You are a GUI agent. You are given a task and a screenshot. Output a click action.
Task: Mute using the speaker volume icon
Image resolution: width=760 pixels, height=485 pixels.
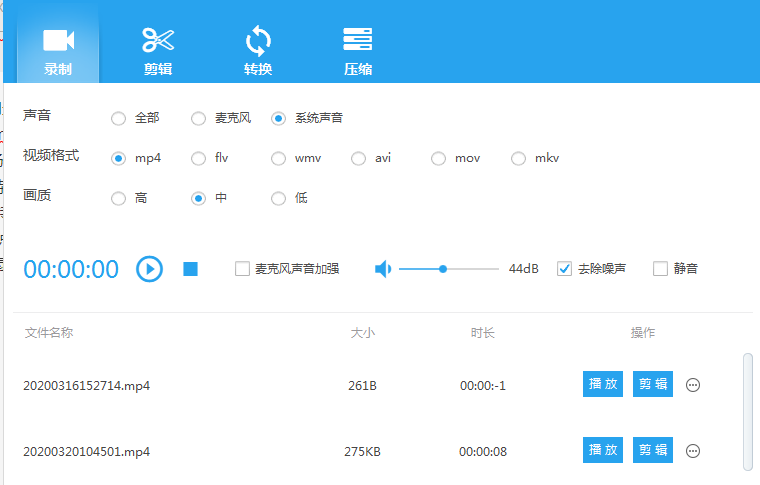coord(382,269)
